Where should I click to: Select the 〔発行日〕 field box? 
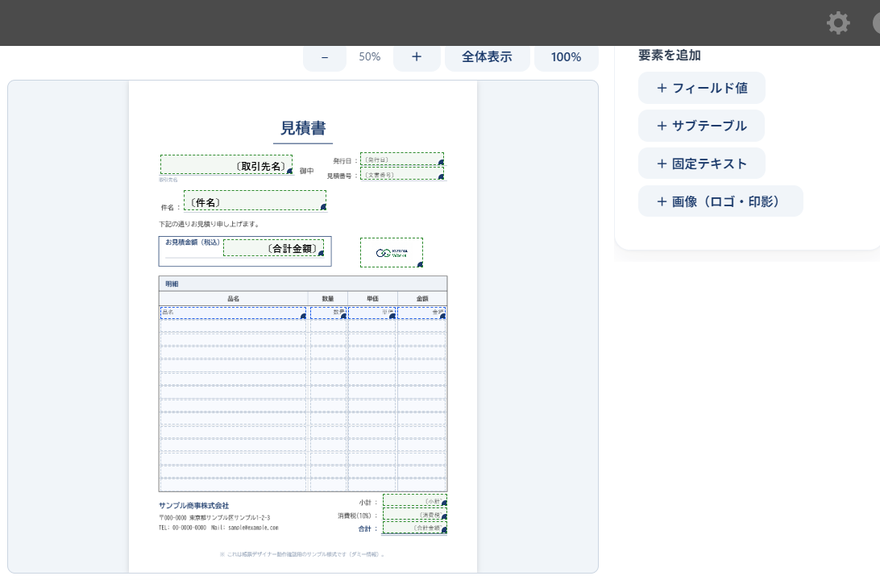[402, 159]
